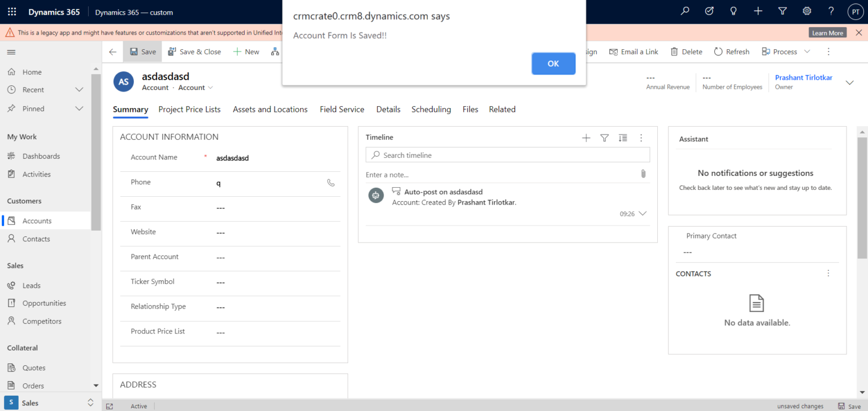
Task: Open advanced find filter icon in header
Action: point(782,11)
